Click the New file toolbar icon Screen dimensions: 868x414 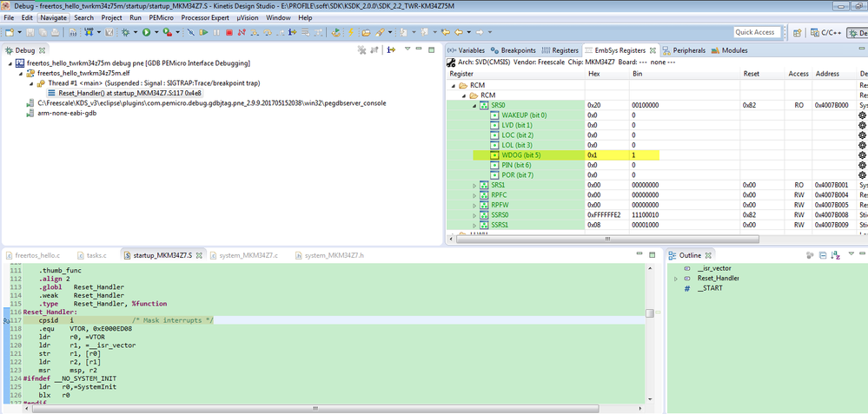pyautogui.click(x=10, y=32)
